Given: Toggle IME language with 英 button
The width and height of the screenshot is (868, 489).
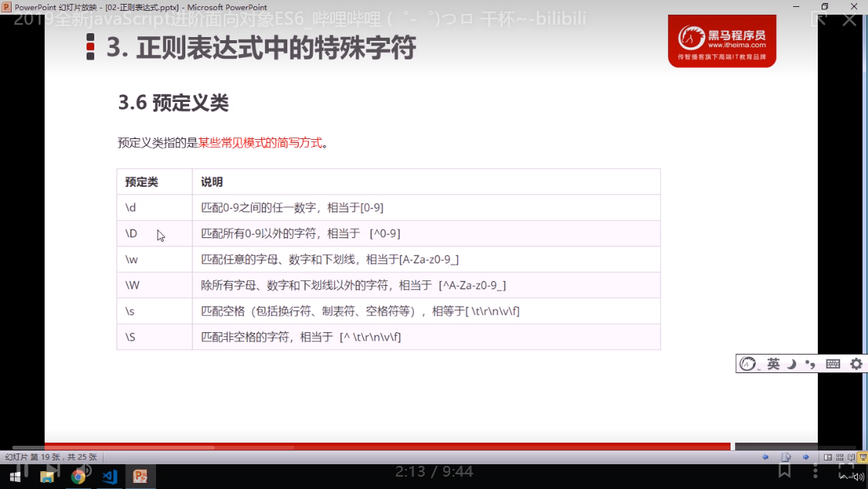Looking at the screenshot, I should click(x=773, y=364).
